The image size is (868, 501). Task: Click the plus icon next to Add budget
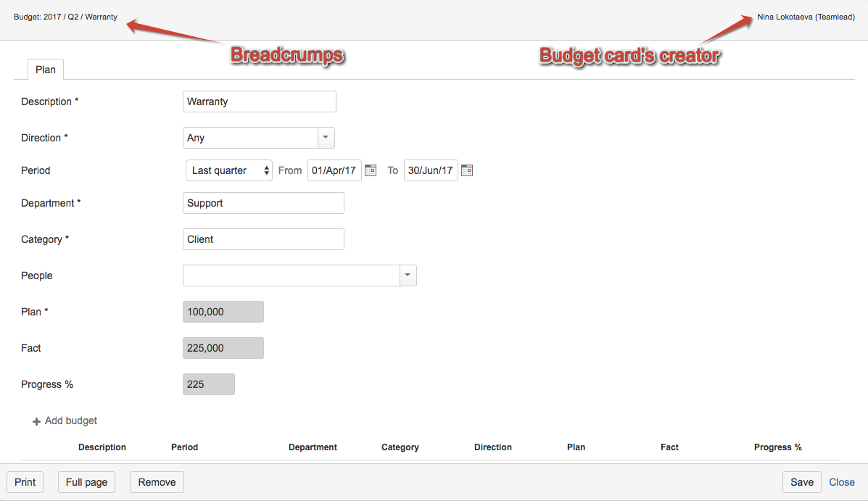coord(36,421)
